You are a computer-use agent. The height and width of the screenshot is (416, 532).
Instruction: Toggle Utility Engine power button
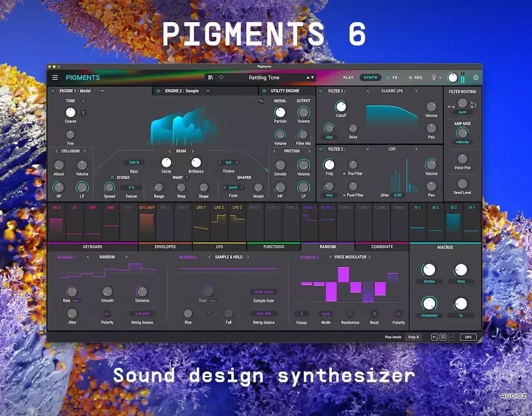click(264, 91)
